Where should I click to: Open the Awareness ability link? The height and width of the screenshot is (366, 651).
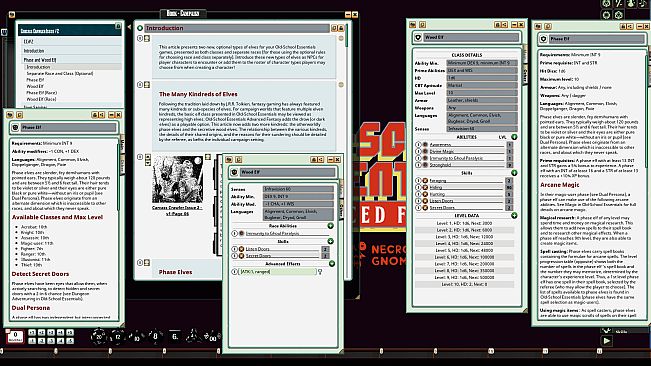pyautogui.click(x=440, y=145)
